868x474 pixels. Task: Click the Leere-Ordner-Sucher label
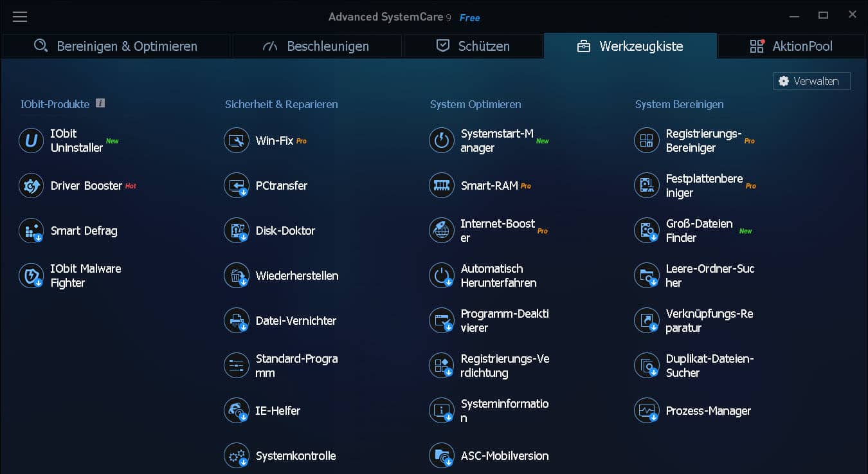coord(710,275)
